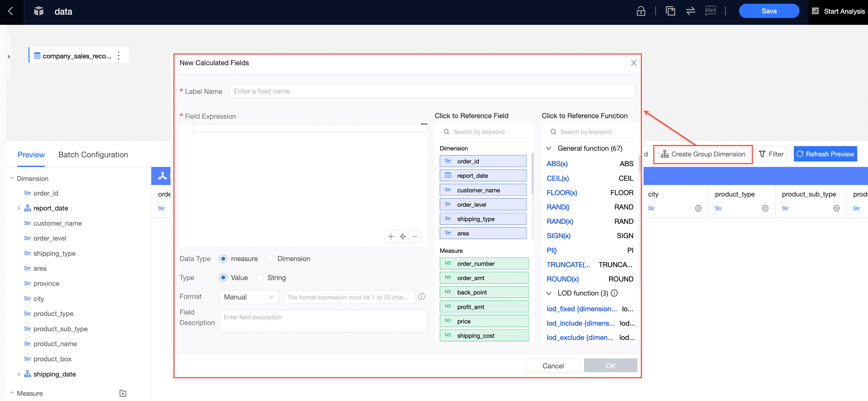
Task: Click Refresh Preview
Action: (x=825, y=154)
